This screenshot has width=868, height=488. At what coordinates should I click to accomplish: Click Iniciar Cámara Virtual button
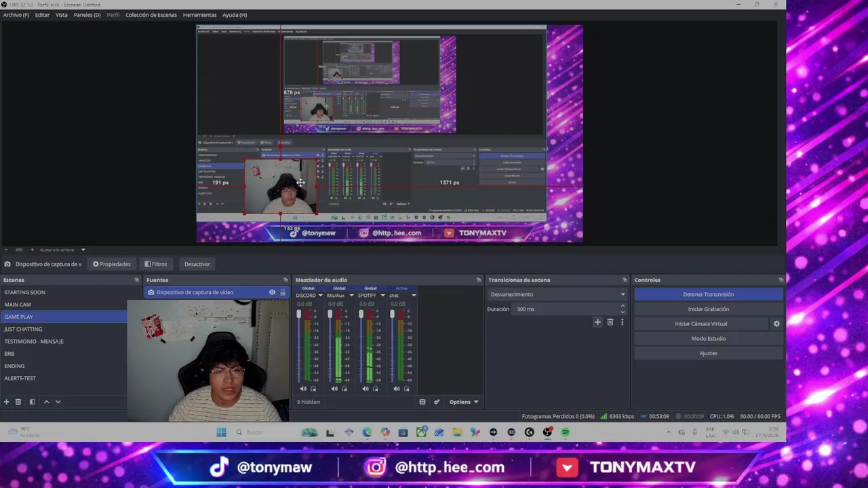(x=701, y=324)
